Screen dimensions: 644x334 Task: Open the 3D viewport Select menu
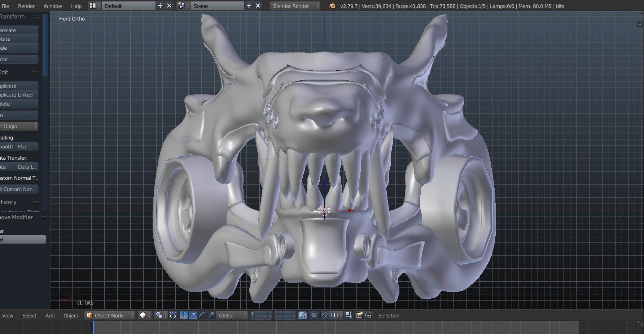tap(29, 315)
